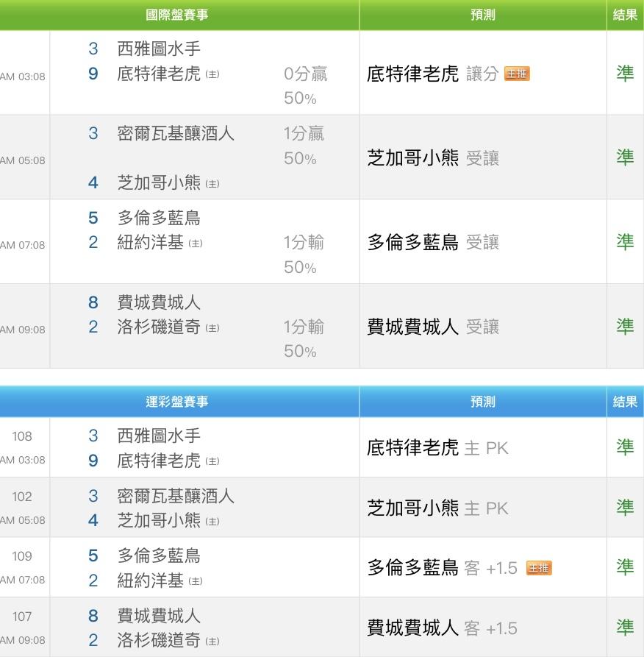Screen dimensions: 644x657
Task: Click game number 108
Action: (22, 436)
